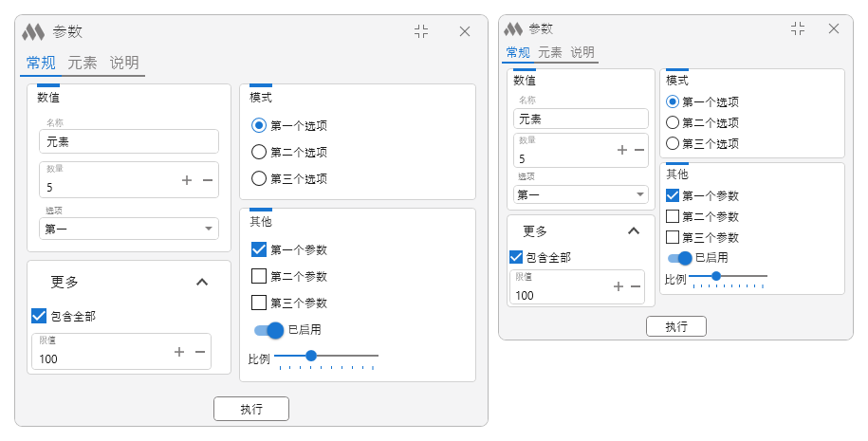Image resolution: width=868 pixels, height=441 pixels.
Task: Click the 名称 text field in left dialog
Action: coord(129,141)
